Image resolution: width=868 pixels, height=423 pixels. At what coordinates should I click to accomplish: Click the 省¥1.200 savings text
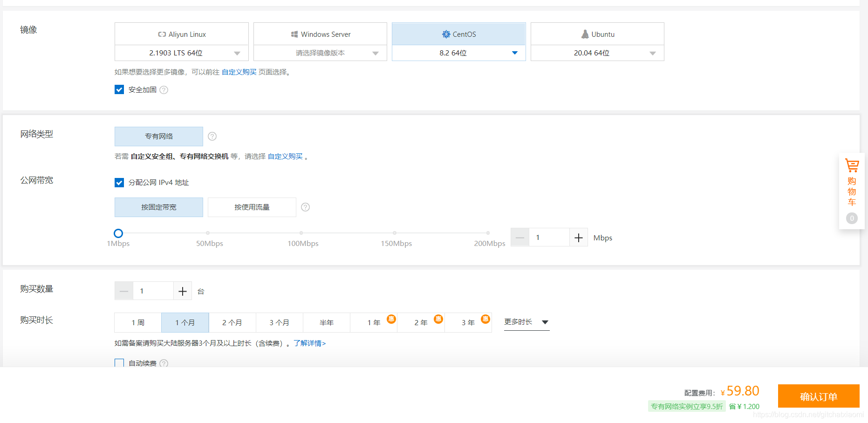[744, 406]
